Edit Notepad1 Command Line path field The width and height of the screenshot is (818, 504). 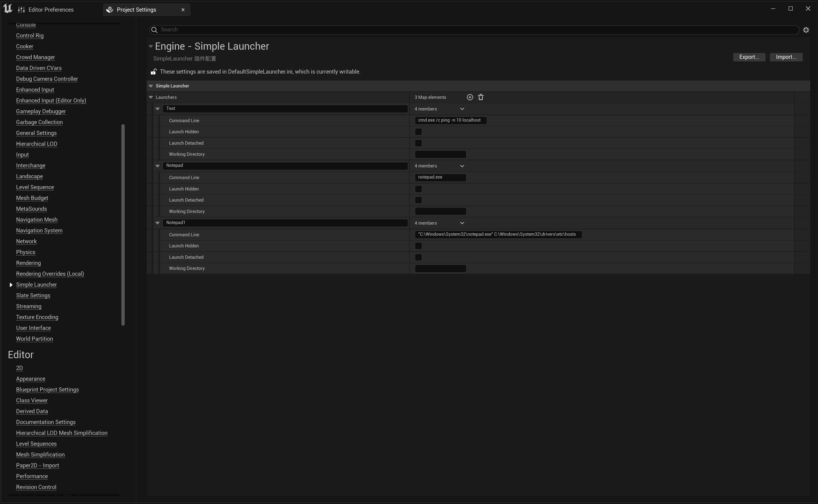(498, 234)
